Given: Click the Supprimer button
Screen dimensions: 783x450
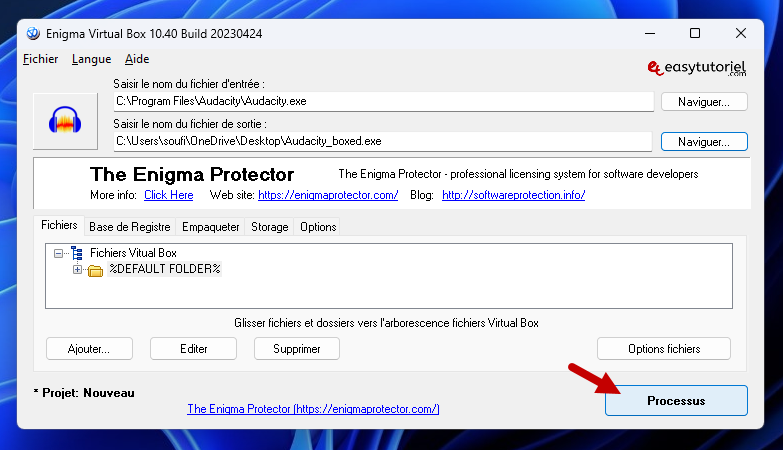Looking at the screenshot, I should (297, 349).
